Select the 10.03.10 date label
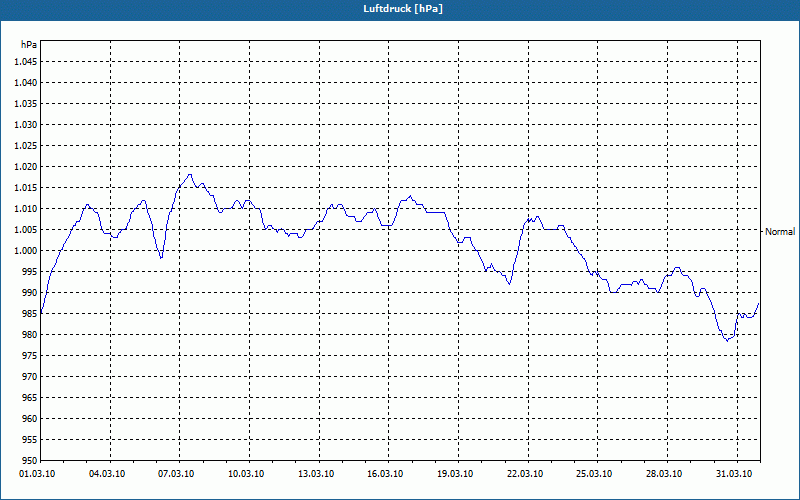800x500 pixels. tap(246, 474)
